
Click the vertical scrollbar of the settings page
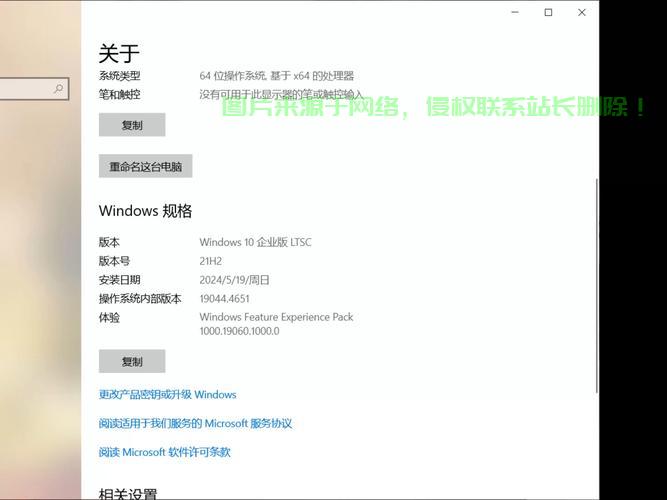(x=596, y=286)
